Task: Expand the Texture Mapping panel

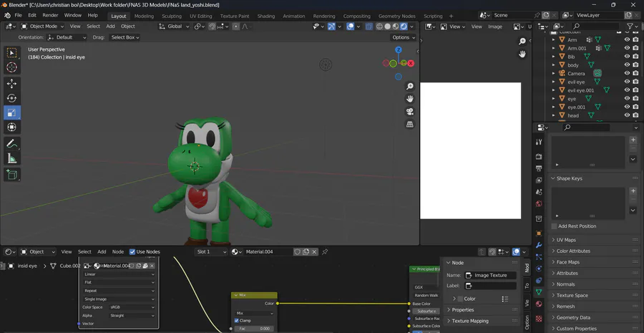Action: (x=470, y=321)
